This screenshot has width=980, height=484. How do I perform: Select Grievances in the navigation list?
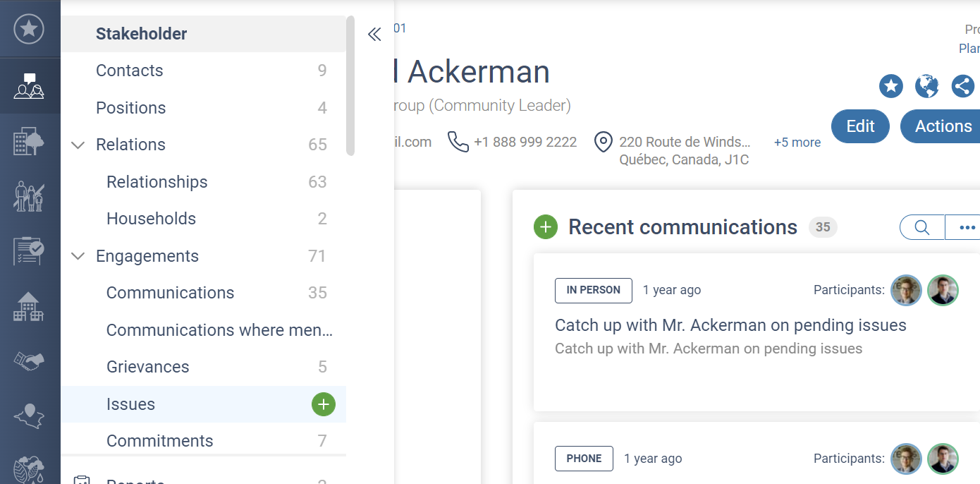coord(148,367)
